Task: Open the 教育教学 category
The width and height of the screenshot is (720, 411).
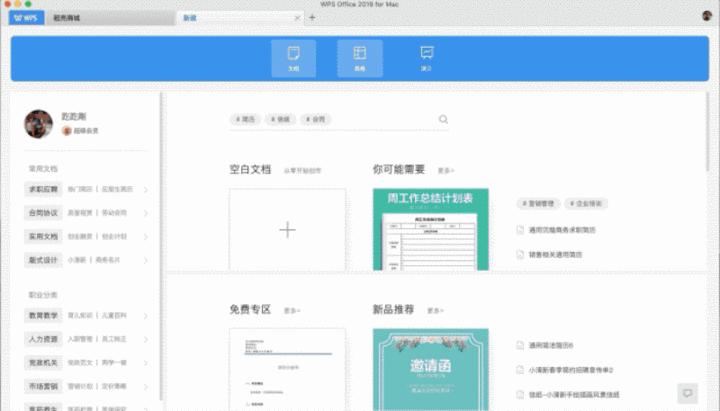Action: 43,315
